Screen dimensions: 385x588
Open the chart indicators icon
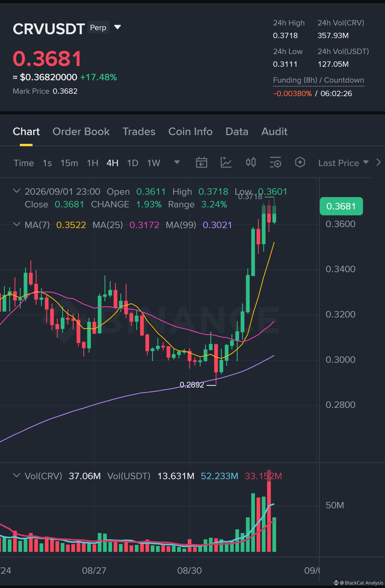pos(226,162)
